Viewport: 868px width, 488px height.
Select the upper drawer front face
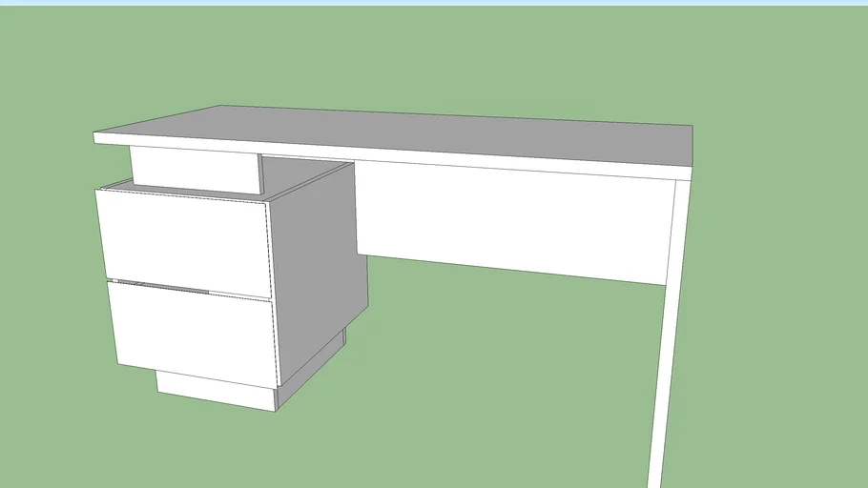183,240
